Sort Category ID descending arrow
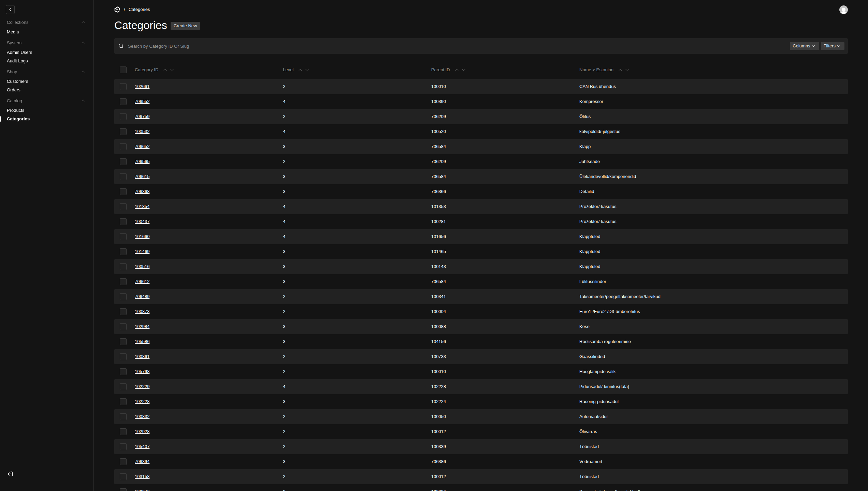 tap(172, 70)
